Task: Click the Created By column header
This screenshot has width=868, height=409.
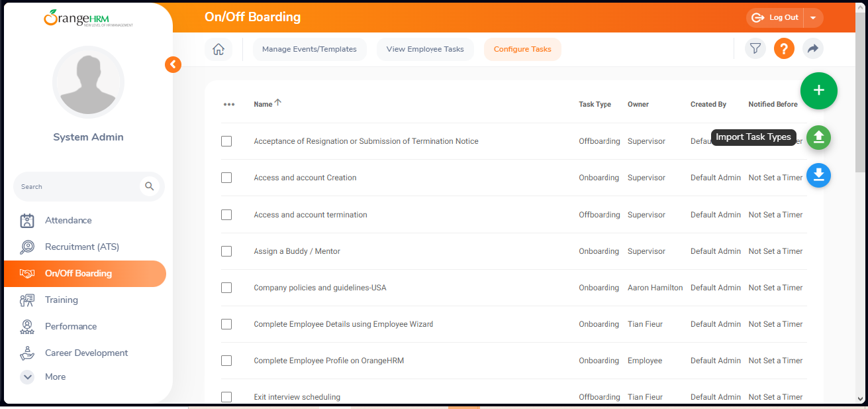Action: click(708, 105)
